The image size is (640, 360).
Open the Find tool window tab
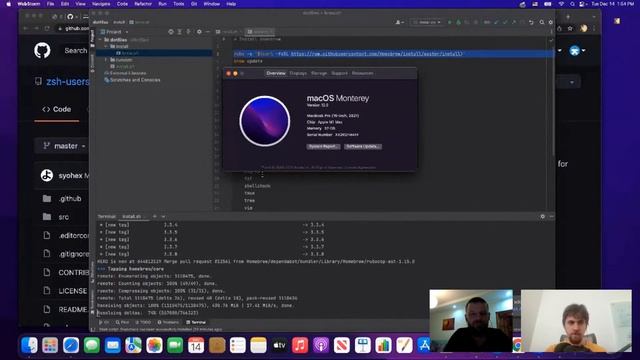tap(122, 322)
